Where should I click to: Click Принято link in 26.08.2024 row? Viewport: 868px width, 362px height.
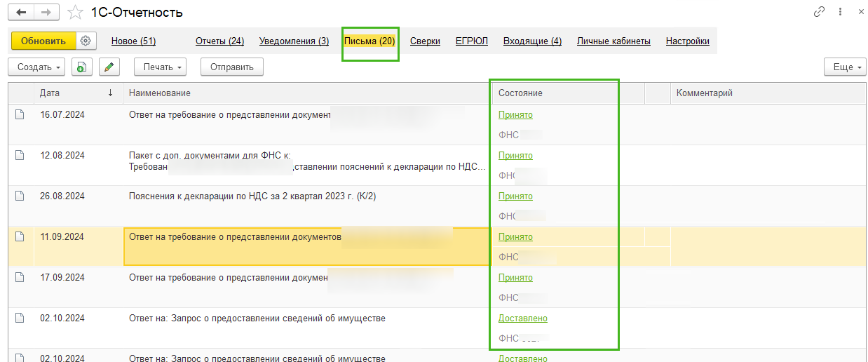(515, 196)
